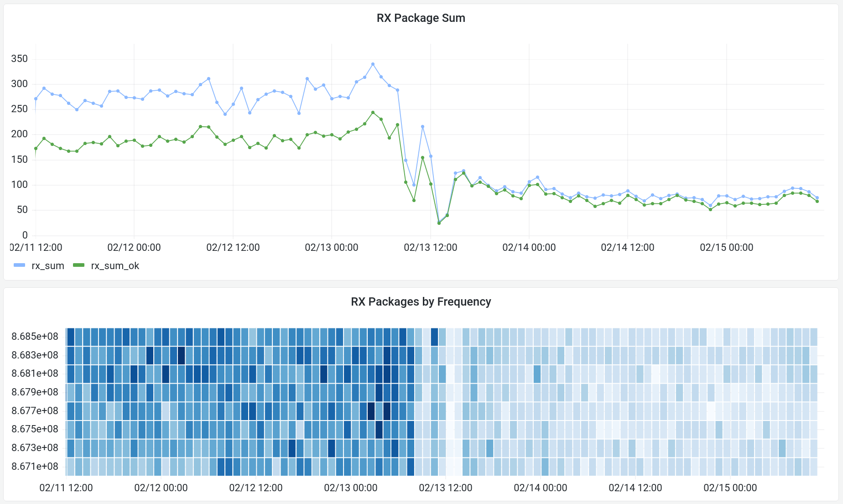Open the RX Packages by Frequency panel title
Viewport: 843px width, 504px height.
click(x=421, y=301)
